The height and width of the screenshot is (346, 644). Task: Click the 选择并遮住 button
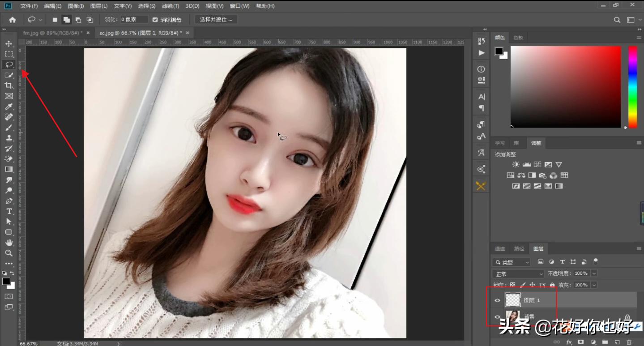(215, 19)
